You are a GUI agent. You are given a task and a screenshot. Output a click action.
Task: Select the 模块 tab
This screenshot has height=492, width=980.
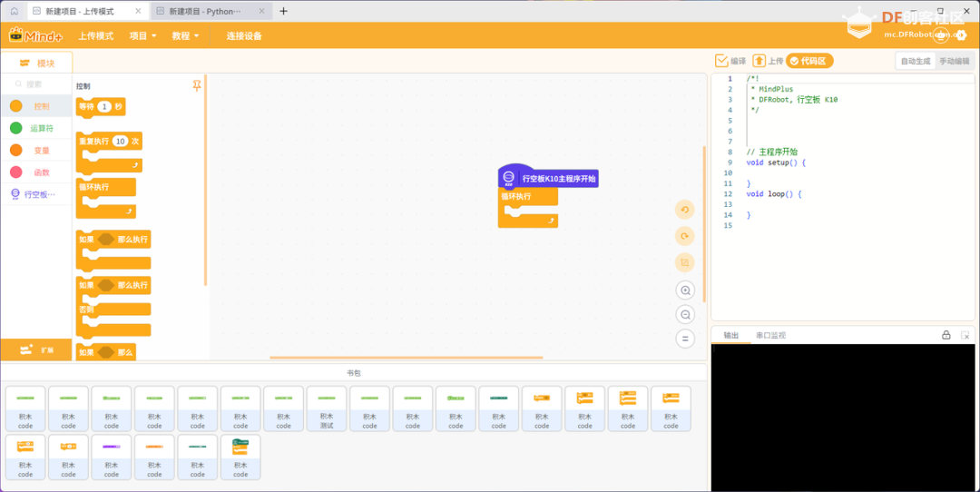[37, 64]
